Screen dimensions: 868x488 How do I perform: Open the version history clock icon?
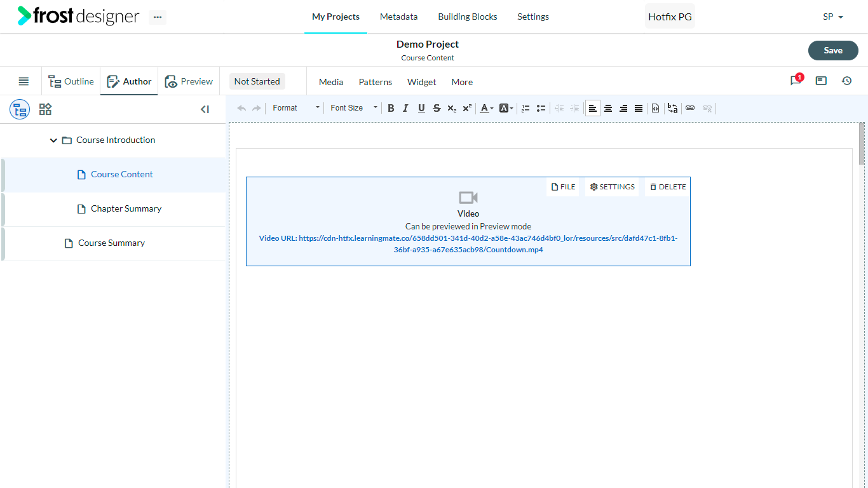(x=846, y=81)
